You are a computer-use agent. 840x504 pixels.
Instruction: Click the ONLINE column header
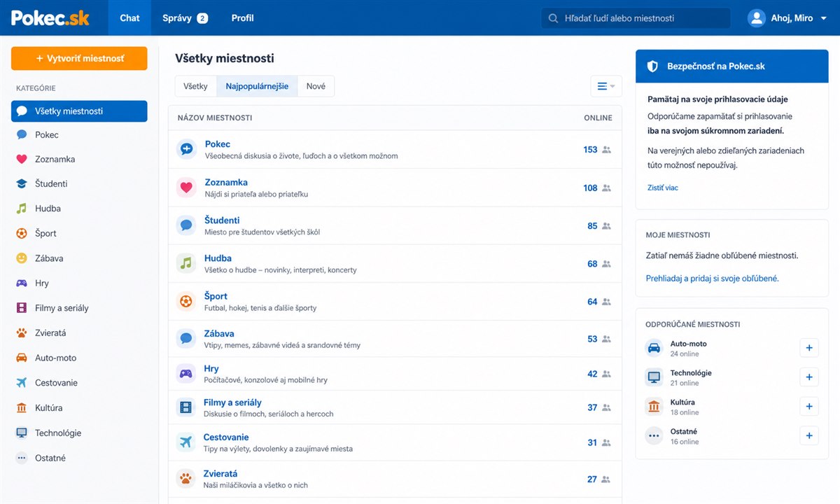[x=598, y=118]
